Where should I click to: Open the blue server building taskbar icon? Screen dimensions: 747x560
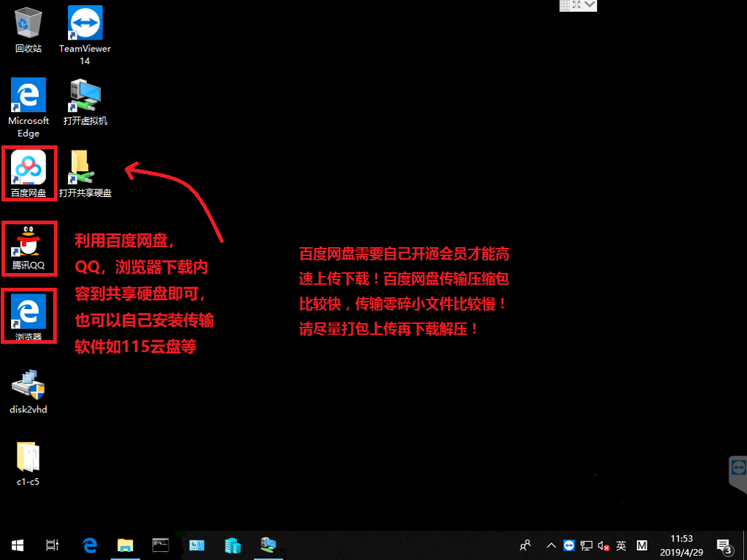(233, 545)
